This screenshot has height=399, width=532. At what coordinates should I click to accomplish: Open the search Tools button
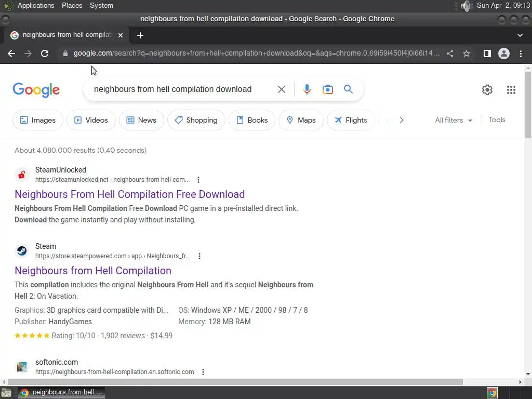[x=497, y=120]
